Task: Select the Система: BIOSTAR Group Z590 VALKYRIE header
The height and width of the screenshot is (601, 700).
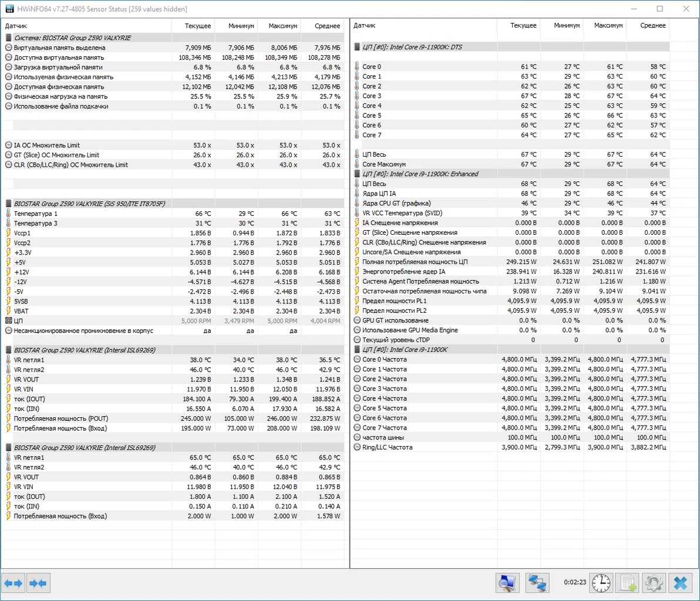Action: click(72, 38)
